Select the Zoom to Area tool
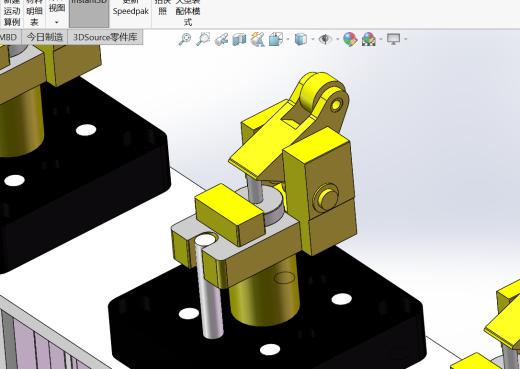520x369 pixels. pyautogui.click(x=203, y=39)
